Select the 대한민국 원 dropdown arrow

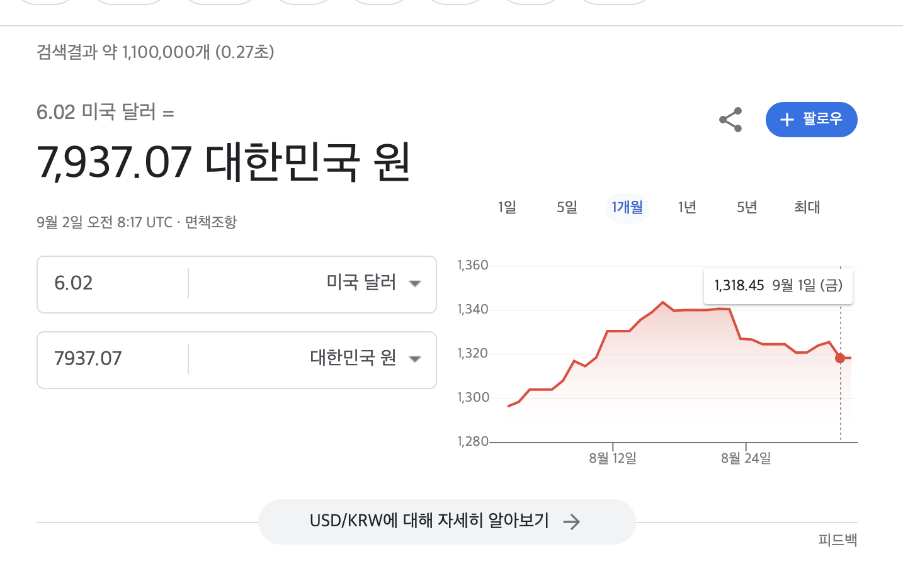tap(415, 359)
